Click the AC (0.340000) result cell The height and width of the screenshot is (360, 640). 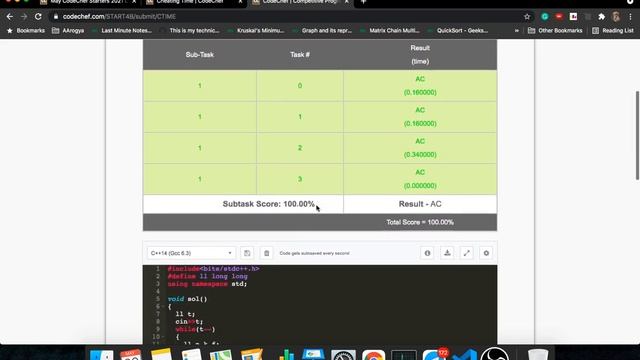[420, 148]
